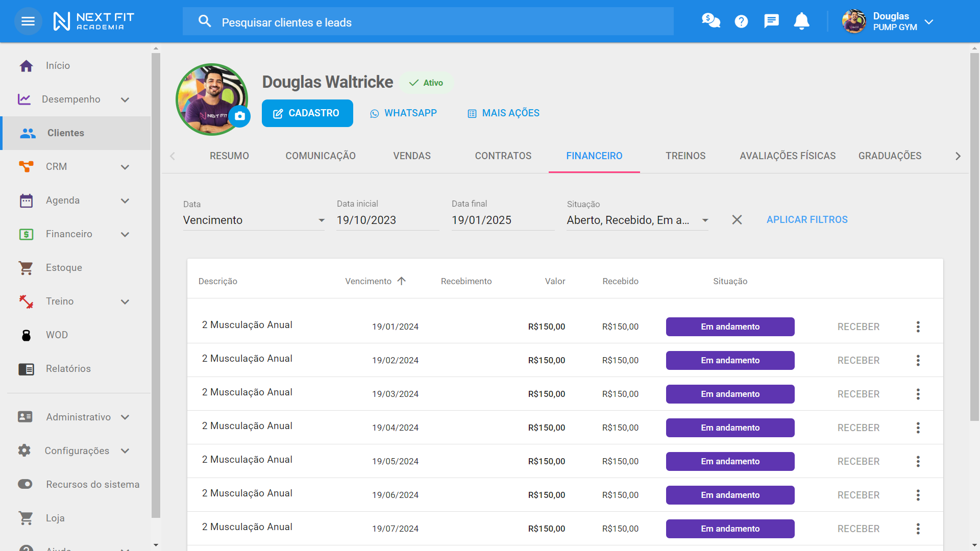Click the message balloon icon in header
This screenshot has height=551, width=980.
point(771,21)
